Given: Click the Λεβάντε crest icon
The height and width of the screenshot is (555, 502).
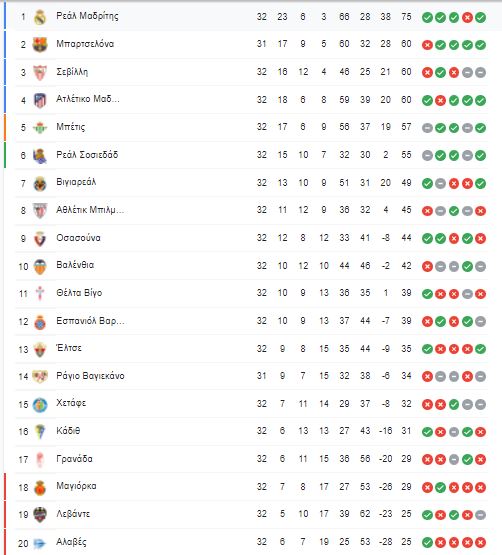Looking at the screenshot, I should pyautogui.click(x=40, y=515).
